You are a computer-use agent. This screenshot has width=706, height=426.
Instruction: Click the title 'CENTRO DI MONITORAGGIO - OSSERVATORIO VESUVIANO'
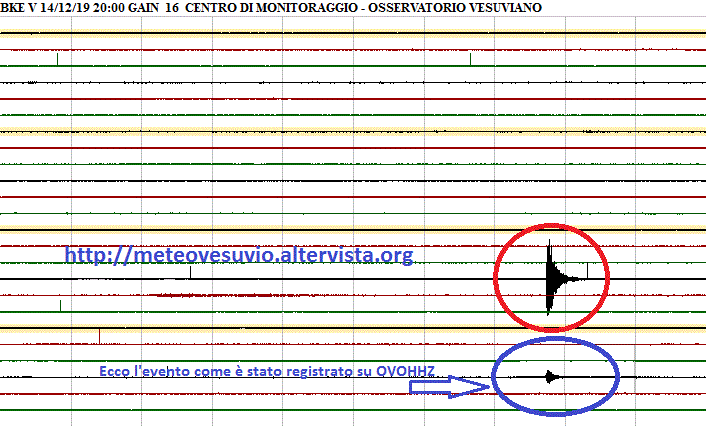(363, 8)
